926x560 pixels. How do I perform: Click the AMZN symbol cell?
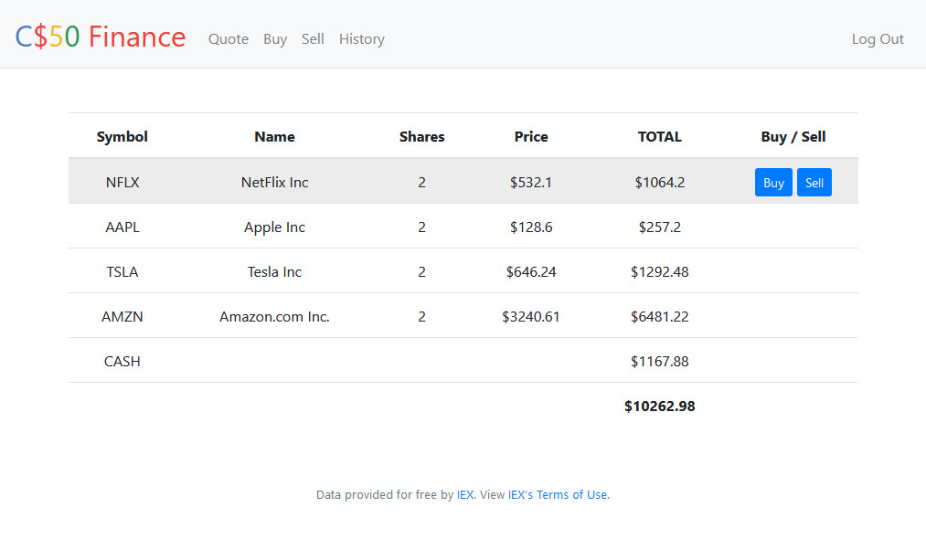[122, 317]
